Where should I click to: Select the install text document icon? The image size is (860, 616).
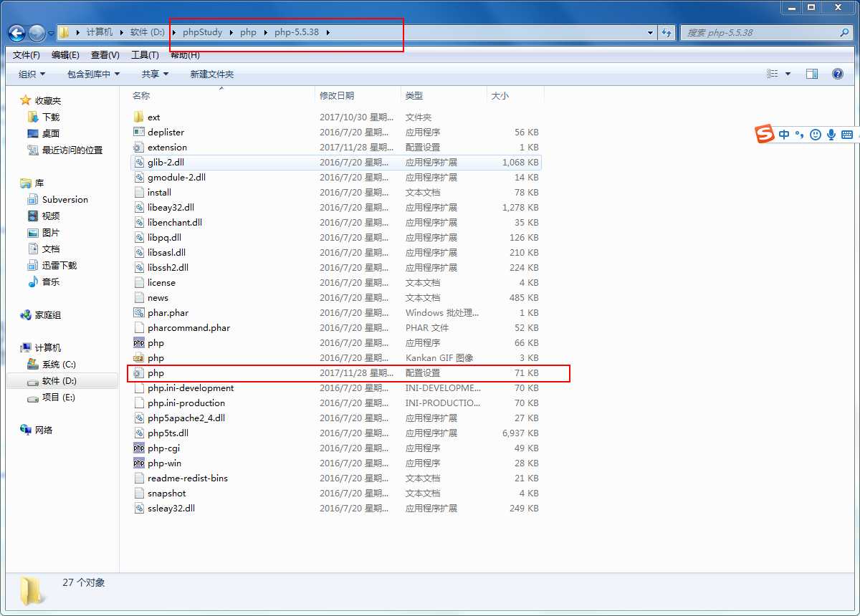pos(139,192)
